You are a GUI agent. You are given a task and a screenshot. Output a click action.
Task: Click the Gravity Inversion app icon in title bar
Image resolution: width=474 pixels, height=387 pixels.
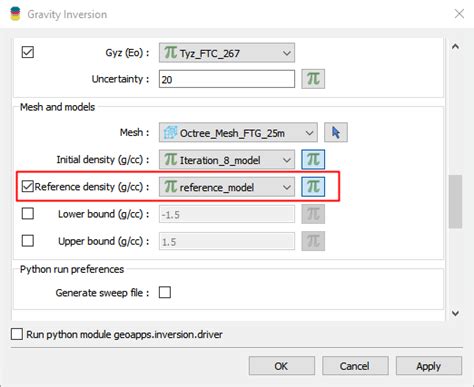tap(15, 14)
